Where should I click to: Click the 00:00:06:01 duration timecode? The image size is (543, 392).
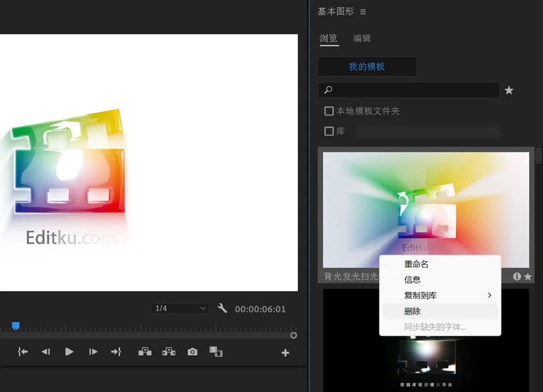(x=261, y=309)
